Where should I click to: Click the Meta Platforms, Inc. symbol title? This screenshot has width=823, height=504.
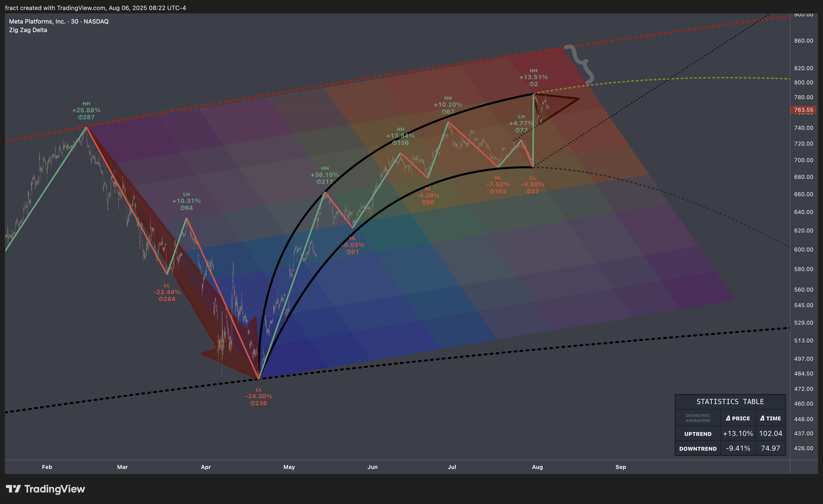pyautogui.click(x=59, y=21)
